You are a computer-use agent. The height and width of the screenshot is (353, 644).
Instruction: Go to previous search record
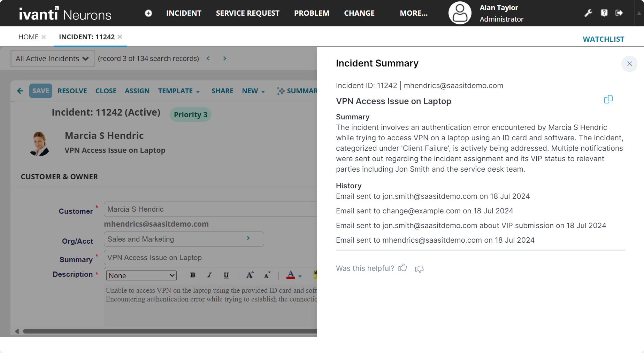pos(208,58)
